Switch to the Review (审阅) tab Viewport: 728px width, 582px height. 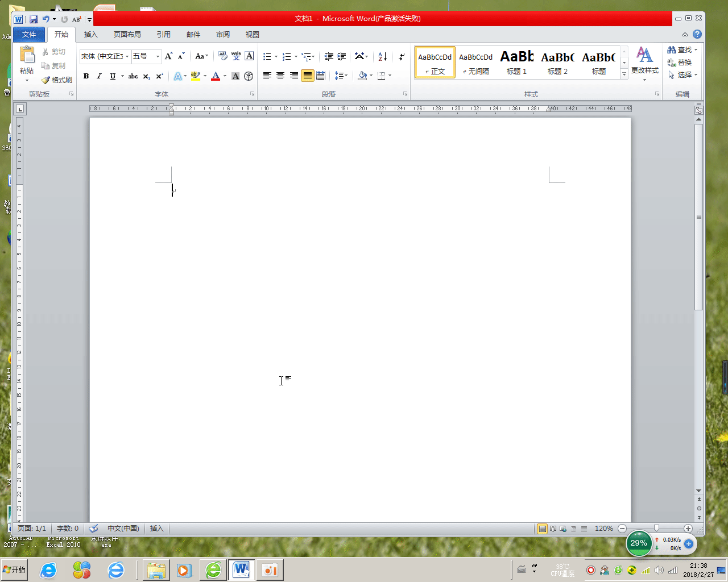click(223, 35)
